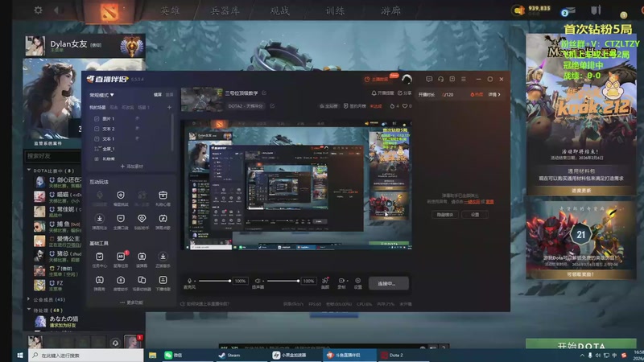644x362 pixels.
Task: Open the 兵器库 armory tab
Action: 225,10
